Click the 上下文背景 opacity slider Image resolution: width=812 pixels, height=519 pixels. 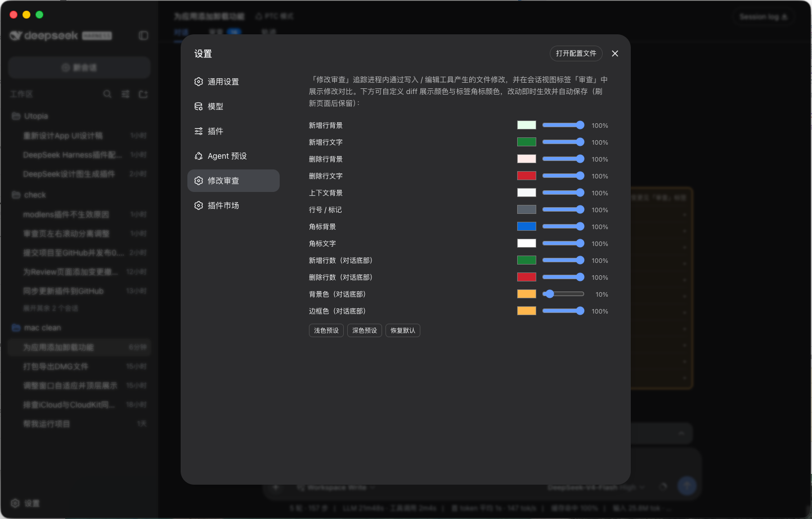(x=563, y=193)
